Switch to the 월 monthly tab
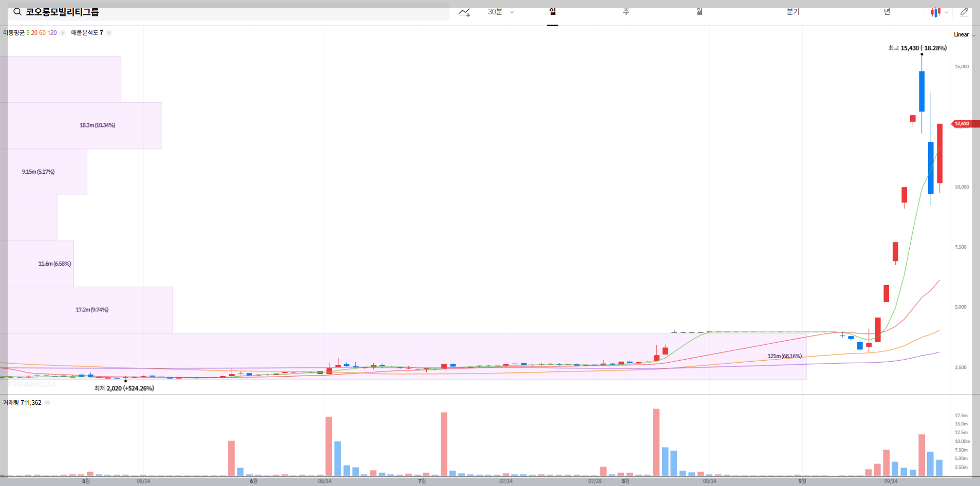Screen dimensions: 980x486 pos(700,12)
